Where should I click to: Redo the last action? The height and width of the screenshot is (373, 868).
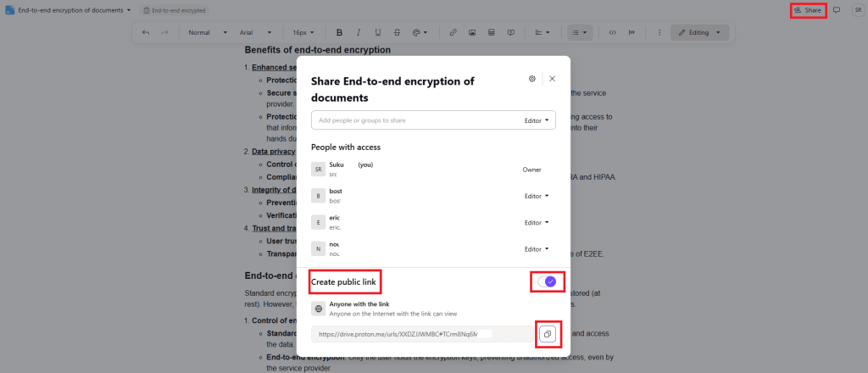[x=164, y=33]
